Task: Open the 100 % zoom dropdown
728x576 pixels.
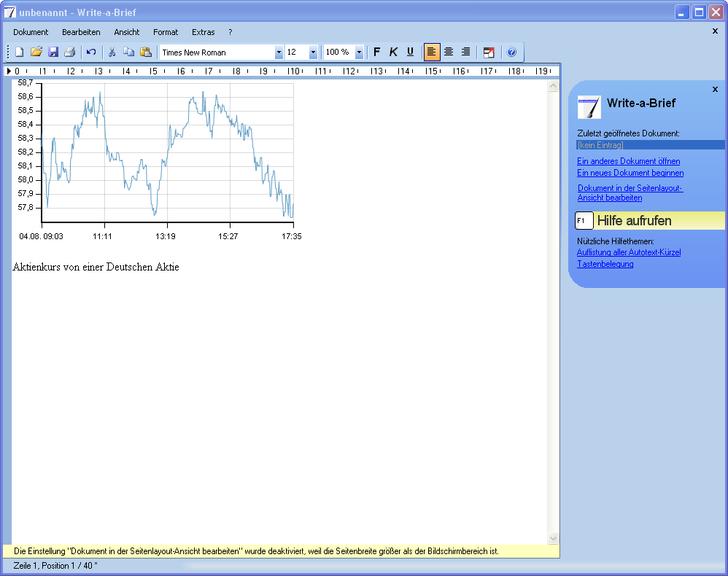Action: (x=359, y=52)
